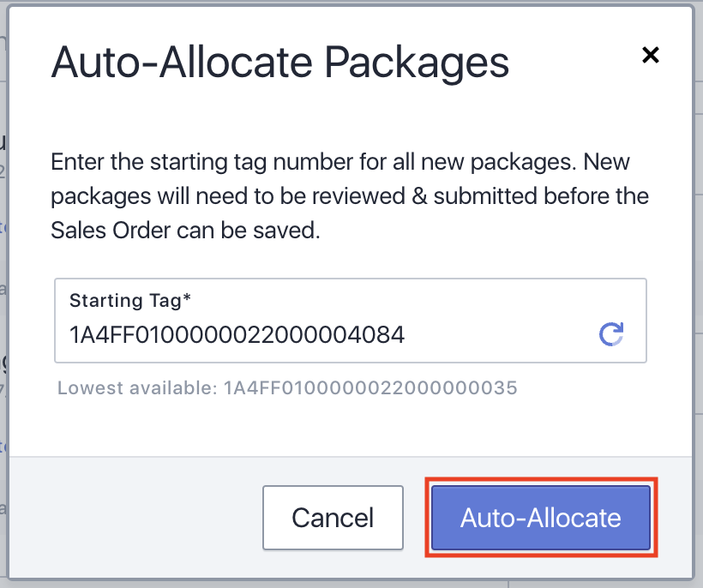Close the Auto-Allocate Packages dialog

(650, 55)
